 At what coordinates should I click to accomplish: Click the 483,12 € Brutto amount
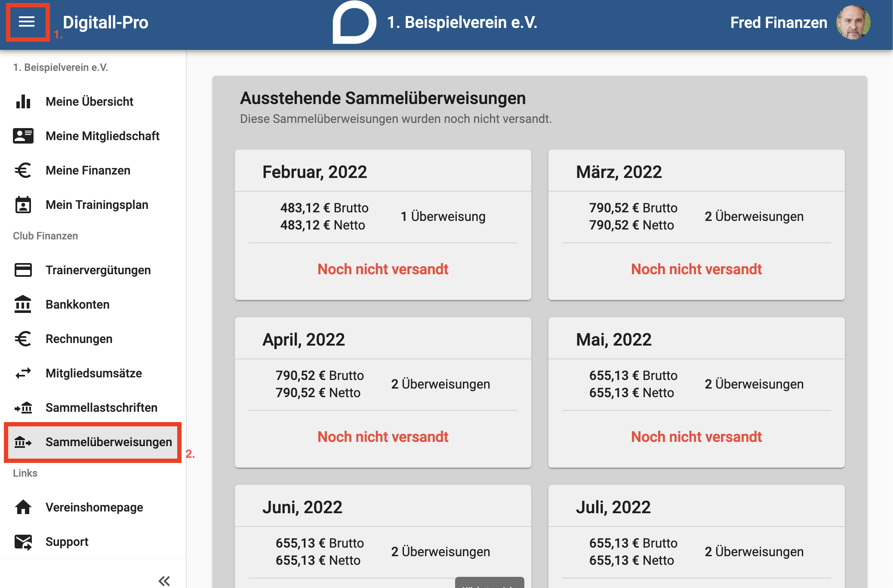point(324,208)
